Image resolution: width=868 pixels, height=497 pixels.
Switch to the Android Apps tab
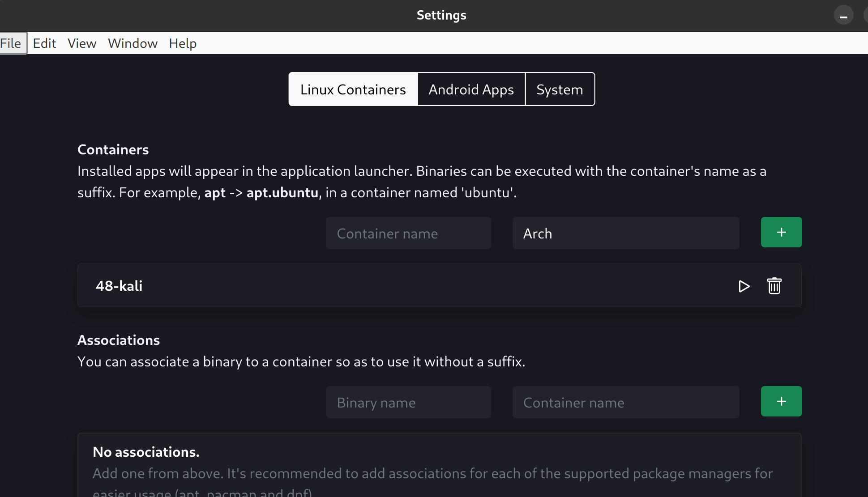471,89
